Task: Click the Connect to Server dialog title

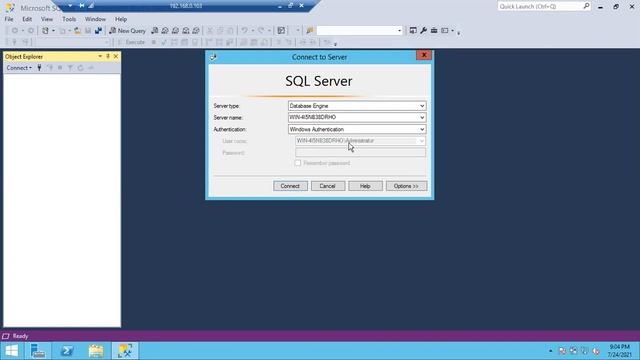Action: (x=319, y=57)
